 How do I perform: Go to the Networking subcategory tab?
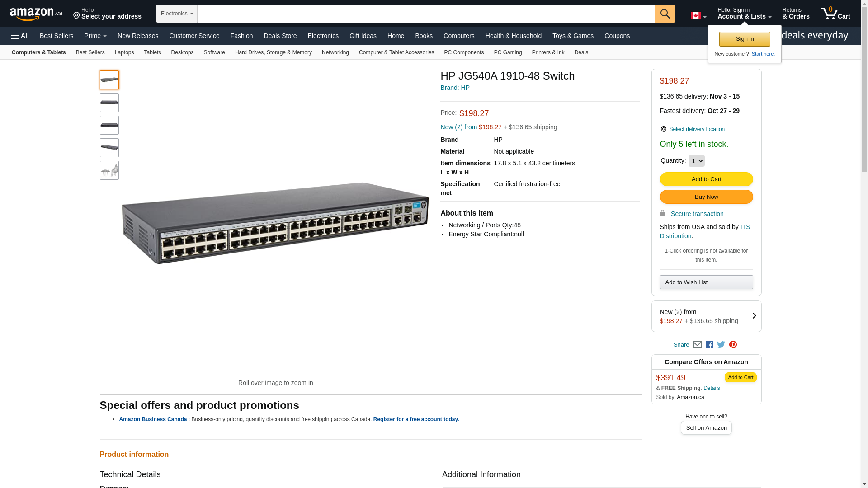click(x=335, y=52)
